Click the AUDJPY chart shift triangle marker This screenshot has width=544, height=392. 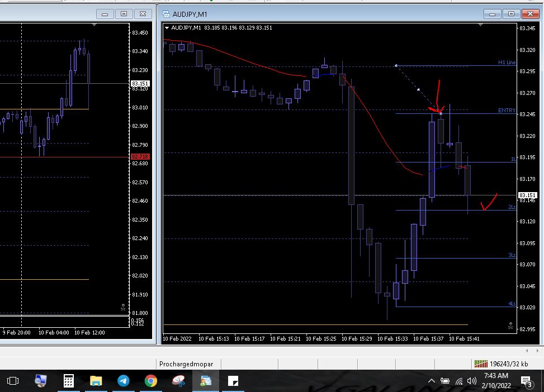tap(480, 25)
